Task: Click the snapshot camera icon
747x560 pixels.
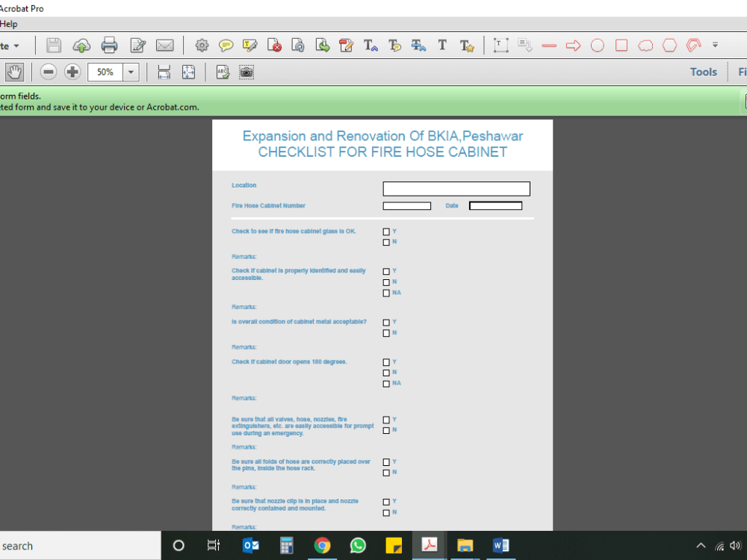Action: coord(247,72)
